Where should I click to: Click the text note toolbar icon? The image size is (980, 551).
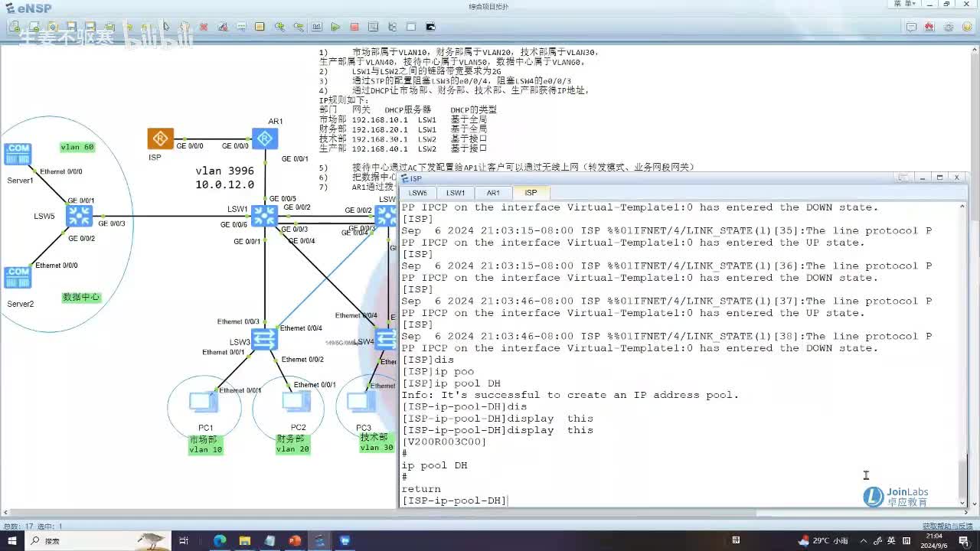point(241,27)
